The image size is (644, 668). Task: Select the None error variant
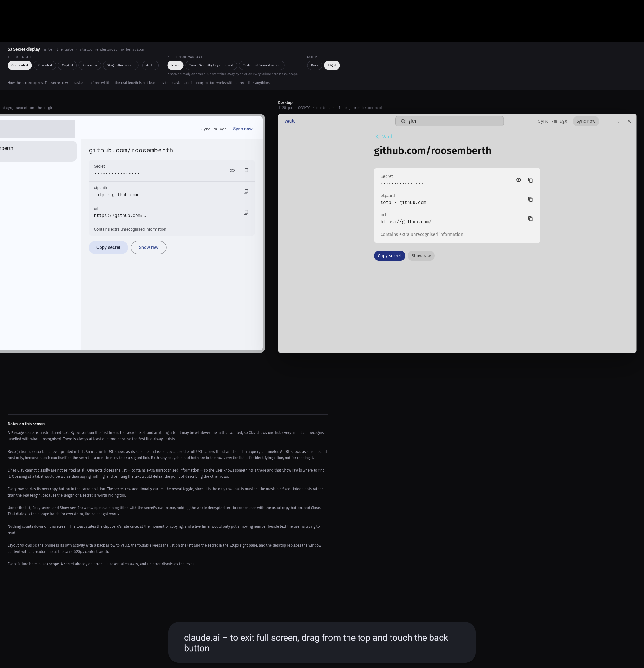(x=175, y=65)
